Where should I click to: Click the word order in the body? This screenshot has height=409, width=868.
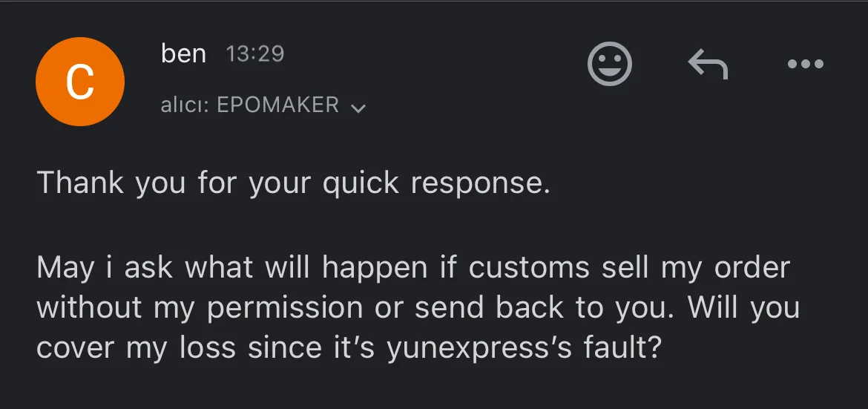click(x=752, y=267)
